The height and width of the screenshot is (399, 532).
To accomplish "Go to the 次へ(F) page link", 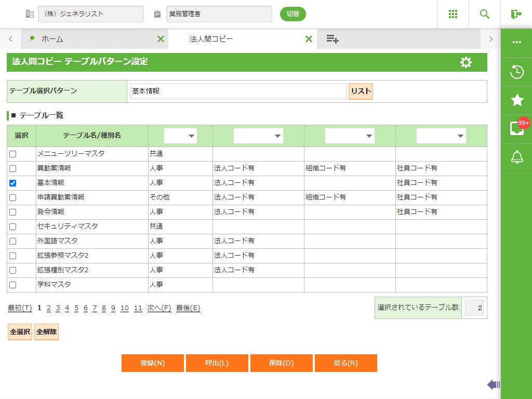I will click(x=159, y=308).
